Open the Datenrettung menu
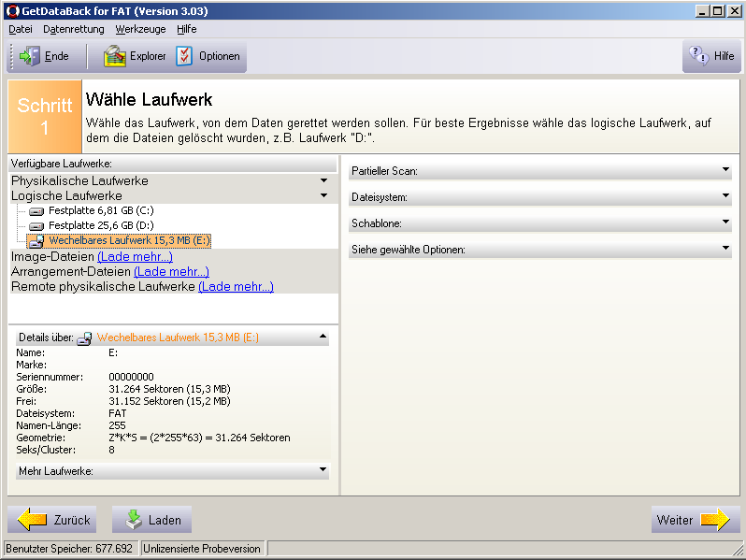The width and height of the screenshot is (746, 560). point(74,30)
